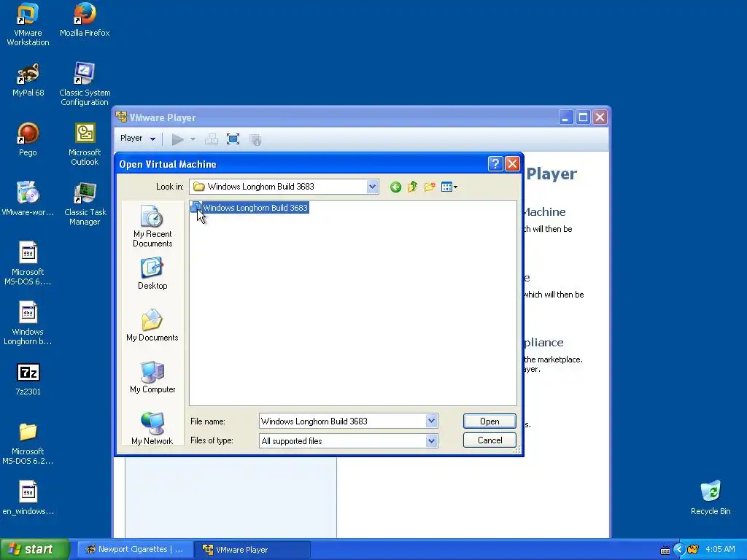Viewport: 747px width, 560px height.
Task: Click the dialog Help question mark button
Action: [495, 164]
